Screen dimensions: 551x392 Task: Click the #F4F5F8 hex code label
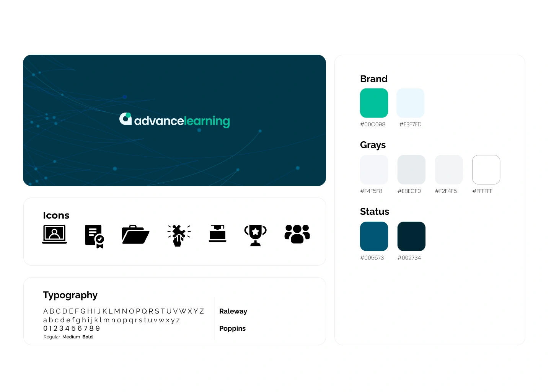click(x=371, y=191)
